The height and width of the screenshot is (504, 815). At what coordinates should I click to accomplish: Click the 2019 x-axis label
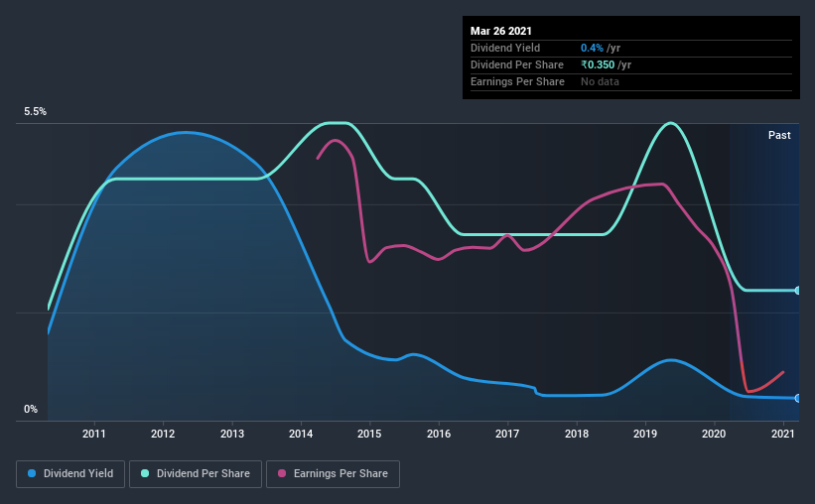pyautogui.click(x=645, y=434)
